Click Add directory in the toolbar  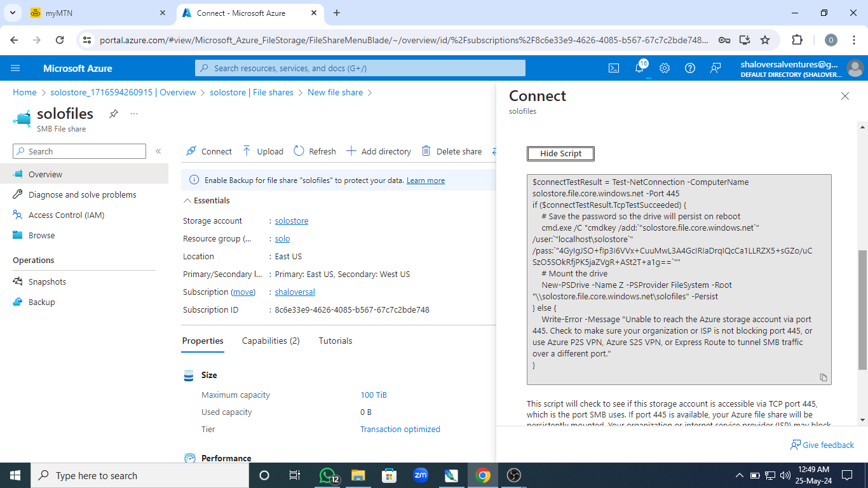(379, 151)
